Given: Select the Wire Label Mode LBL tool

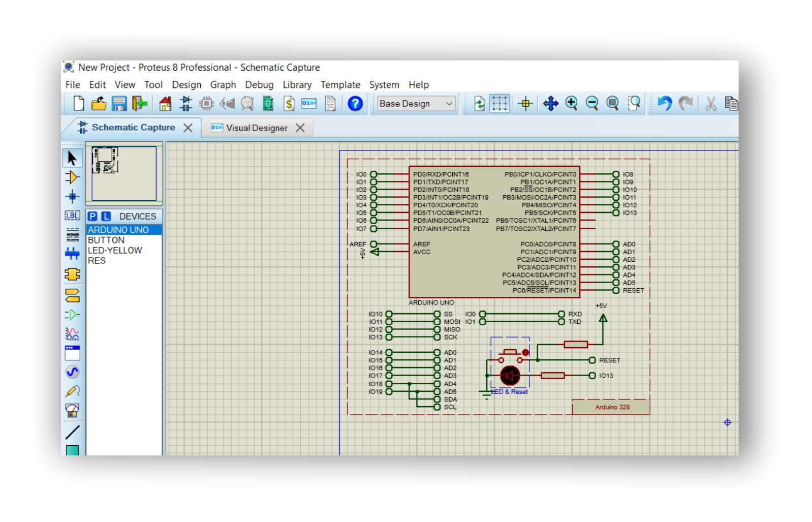Looking at the screenshot, I should click(72, 216).
